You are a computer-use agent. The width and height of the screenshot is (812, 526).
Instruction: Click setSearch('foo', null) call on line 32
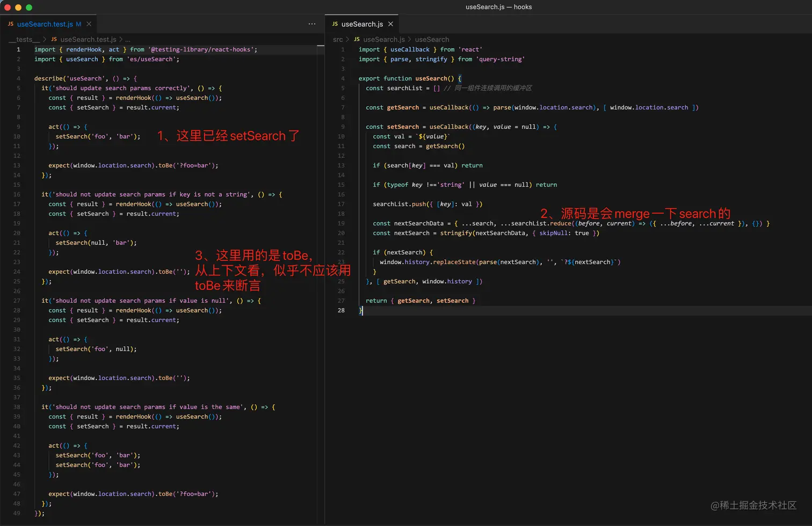tap(96, 349)
